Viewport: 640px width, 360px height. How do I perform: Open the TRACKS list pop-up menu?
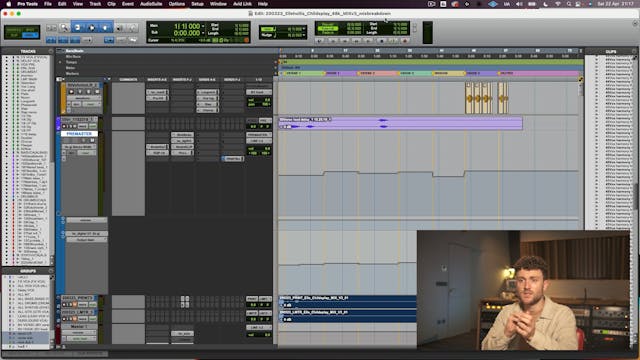[x=50, y=51]
